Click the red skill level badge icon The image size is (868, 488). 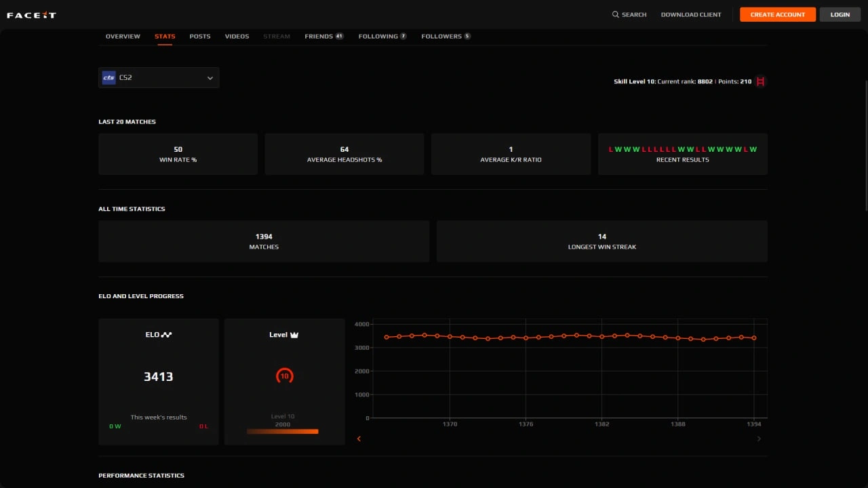coord(761,81)
